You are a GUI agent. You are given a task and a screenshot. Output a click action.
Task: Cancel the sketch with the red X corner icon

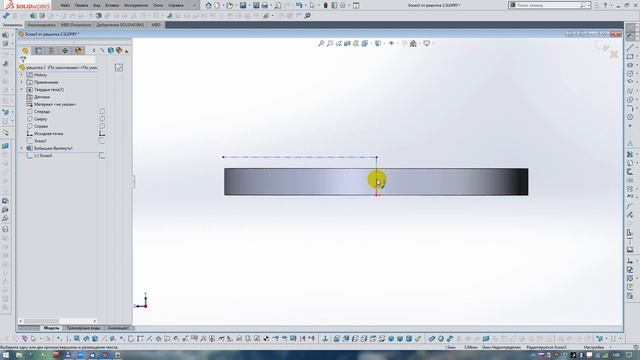click(613, 53)
